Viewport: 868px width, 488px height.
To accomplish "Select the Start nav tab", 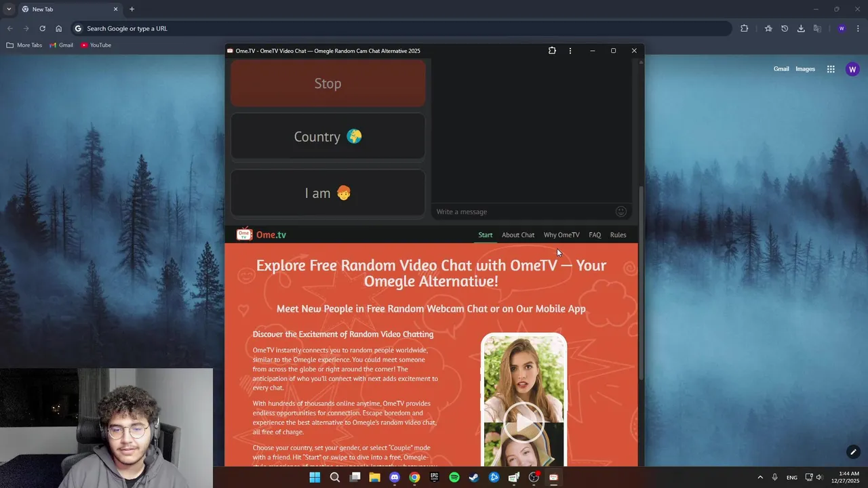I will pos(486,235).
